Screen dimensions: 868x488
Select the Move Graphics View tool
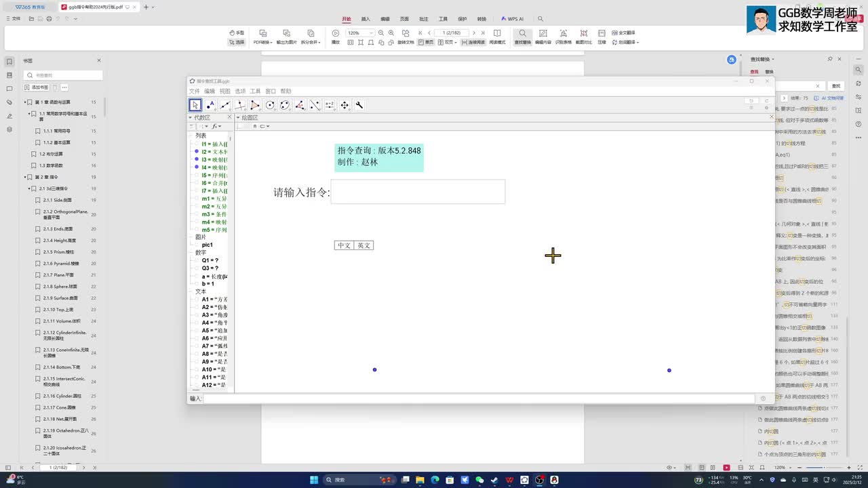click(344, 105)
